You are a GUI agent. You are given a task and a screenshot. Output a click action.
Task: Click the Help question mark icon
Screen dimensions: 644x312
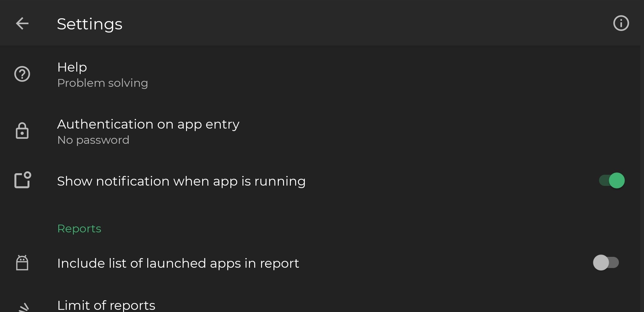(x=22, y=74)
